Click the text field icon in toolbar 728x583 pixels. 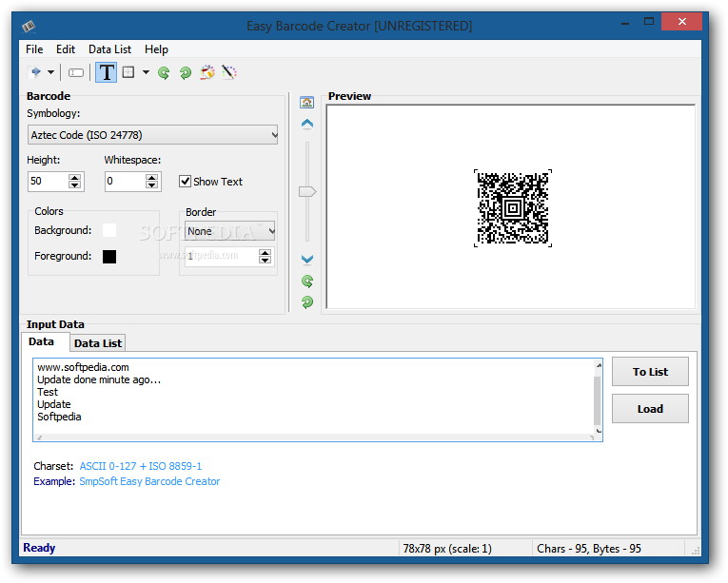tap(76, 72)
